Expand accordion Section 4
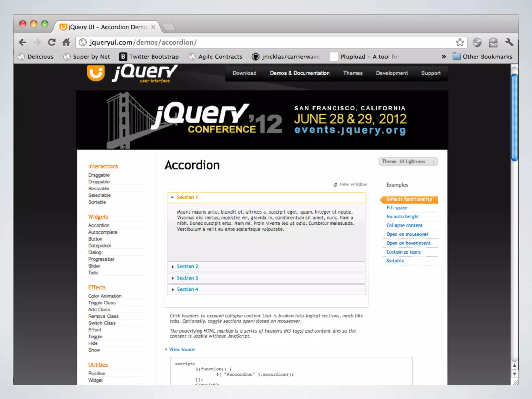The image size is (532, 399). click(187, 289)
